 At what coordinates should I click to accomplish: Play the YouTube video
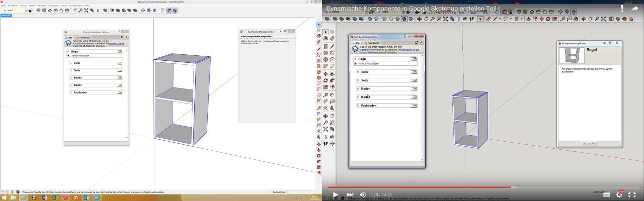click(x=336, y=194)
